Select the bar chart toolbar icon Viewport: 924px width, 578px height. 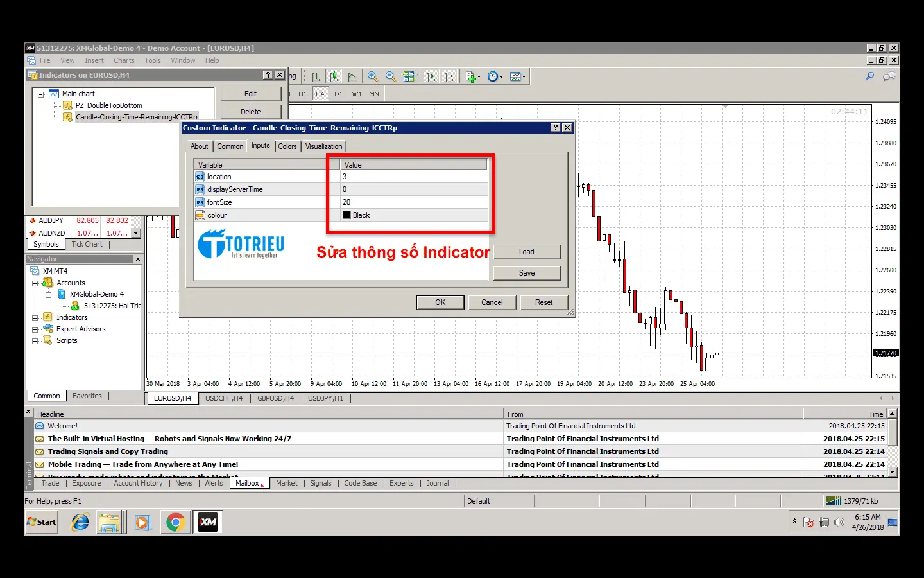pos(315,76)
